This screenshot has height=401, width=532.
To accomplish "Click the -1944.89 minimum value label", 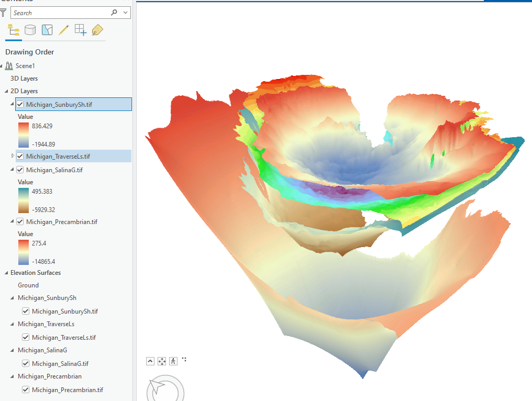I will click(x=43, y=144).
